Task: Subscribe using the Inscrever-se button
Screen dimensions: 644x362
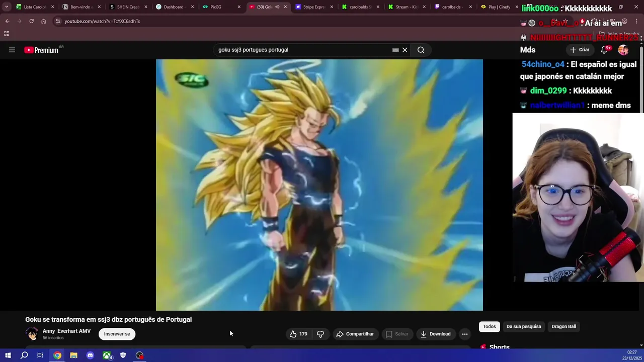Action: [x=117, y=334]
